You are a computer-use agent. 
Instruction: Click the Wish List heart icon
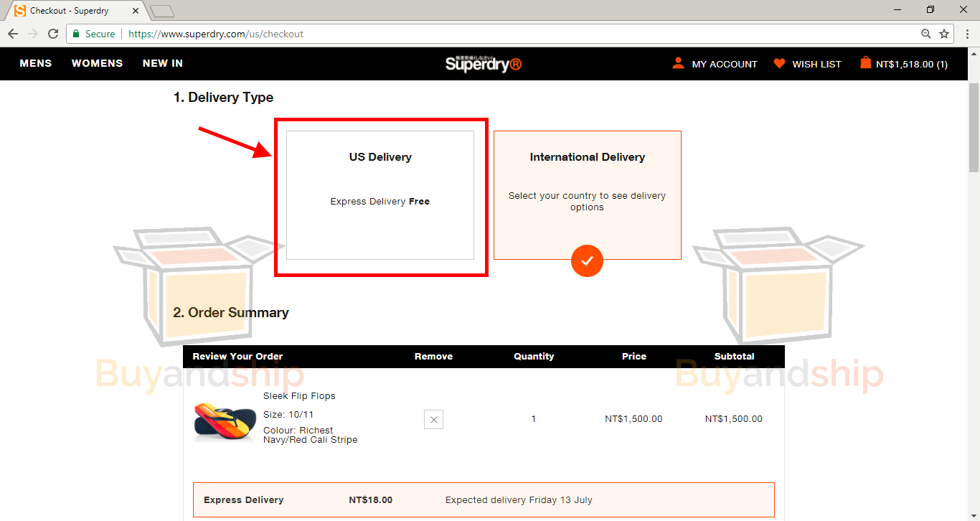779,64
